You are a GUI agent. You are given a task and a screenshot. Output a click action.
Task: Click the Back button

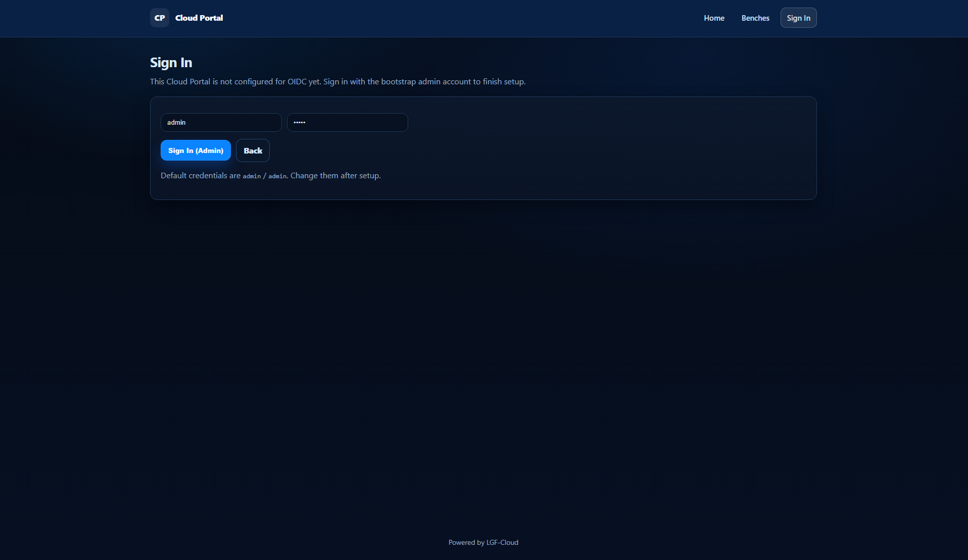pos(253,150)
